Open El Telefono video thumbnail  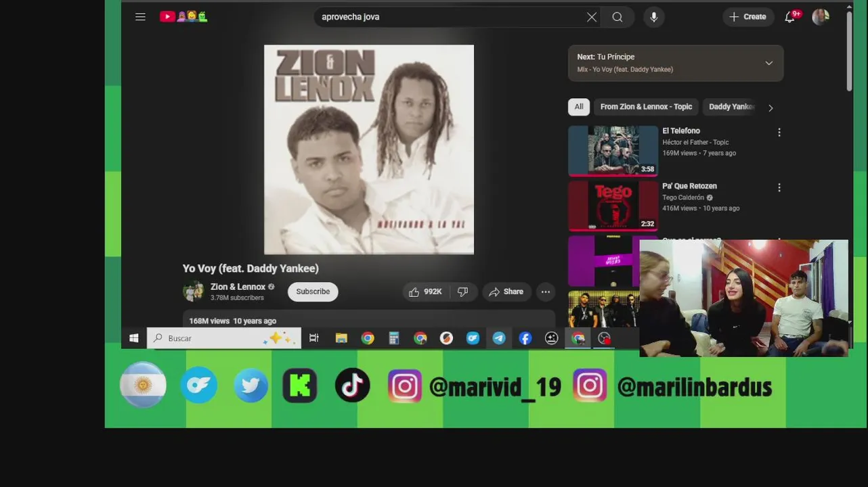613,151
